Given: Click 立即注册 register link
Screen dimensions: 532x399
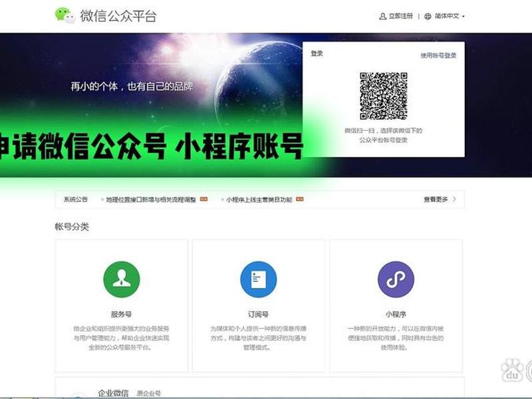Looking at the screenshot, I should pos(401,16).
